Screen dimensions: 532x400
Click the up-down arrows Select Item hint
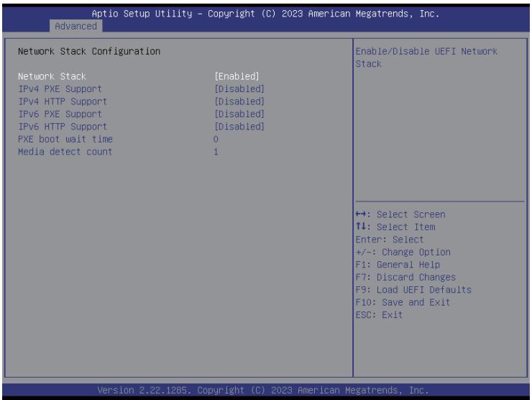click(395, 227)
